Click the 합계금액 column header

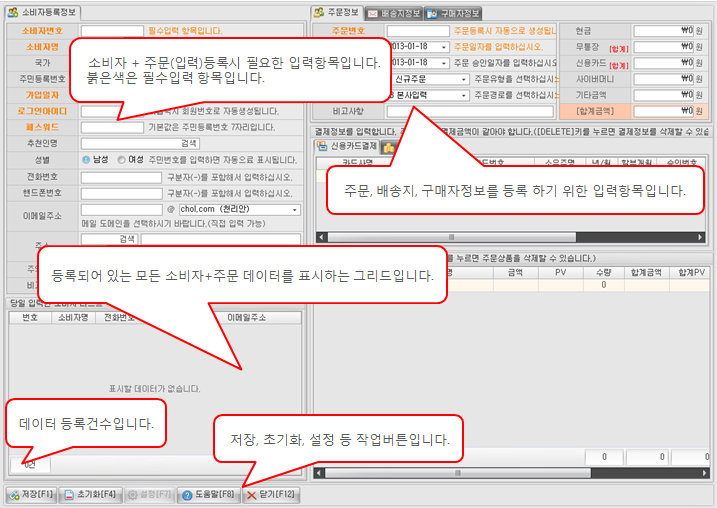point(646,273)
